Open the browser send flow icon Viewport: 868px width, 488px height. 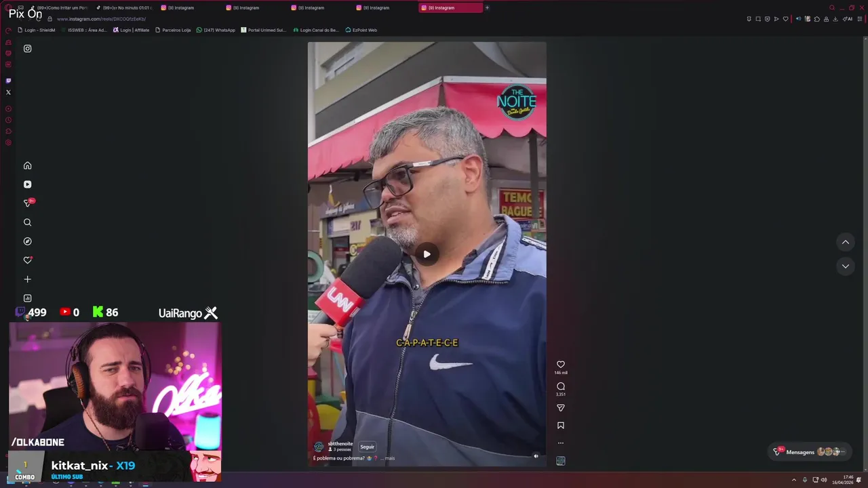pos(776,19)
